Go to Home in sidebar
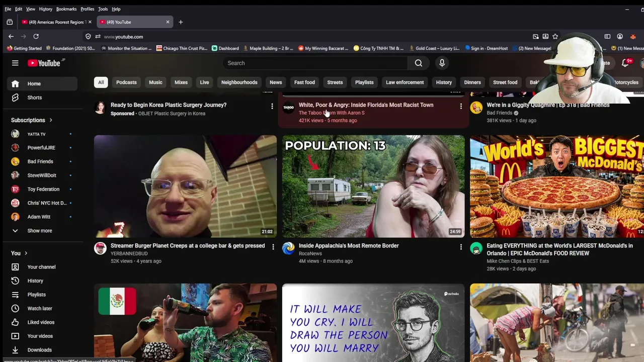The width and height of the screenshot is (644, 362). (x=42, y=83)
